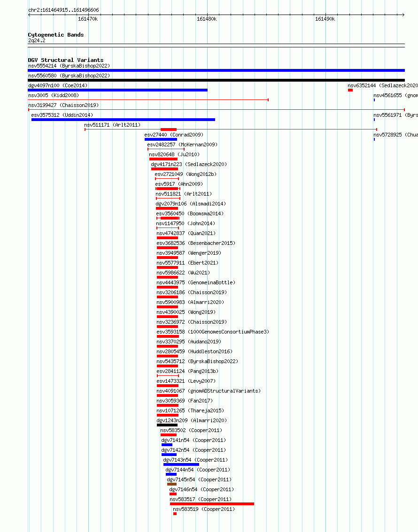The image size is (418, 532).
Task: Open nsv1071265 (Thareja2015) variant
Action: [x=191, y=410]
